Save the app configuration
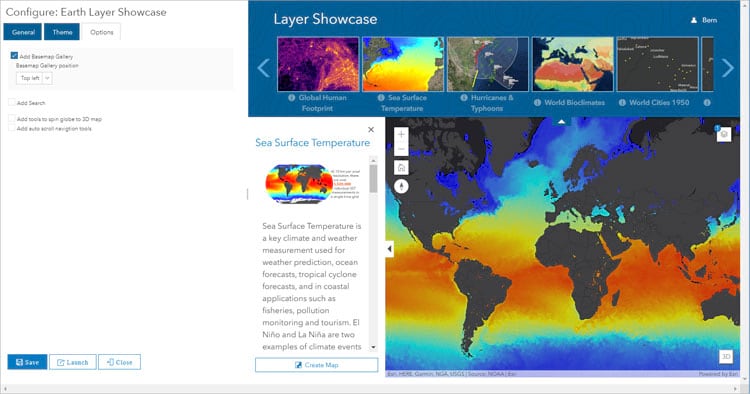The width and height of the screenshot is (750, 394). (27, 362)
